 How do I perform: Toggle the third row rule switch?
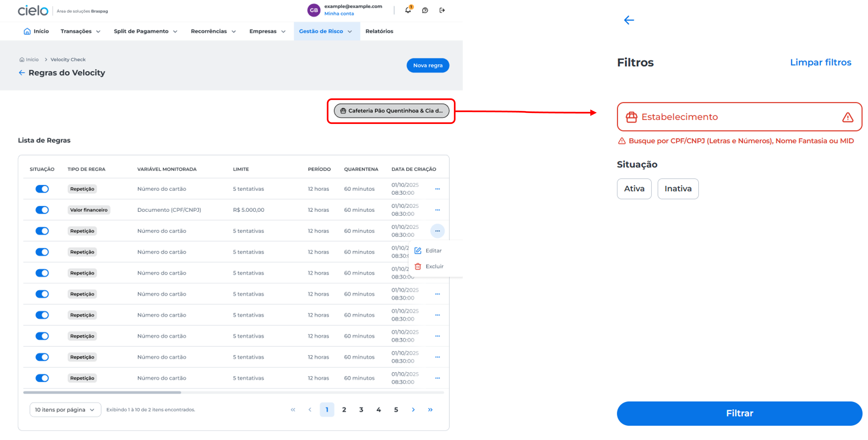[x=42, y=231]
